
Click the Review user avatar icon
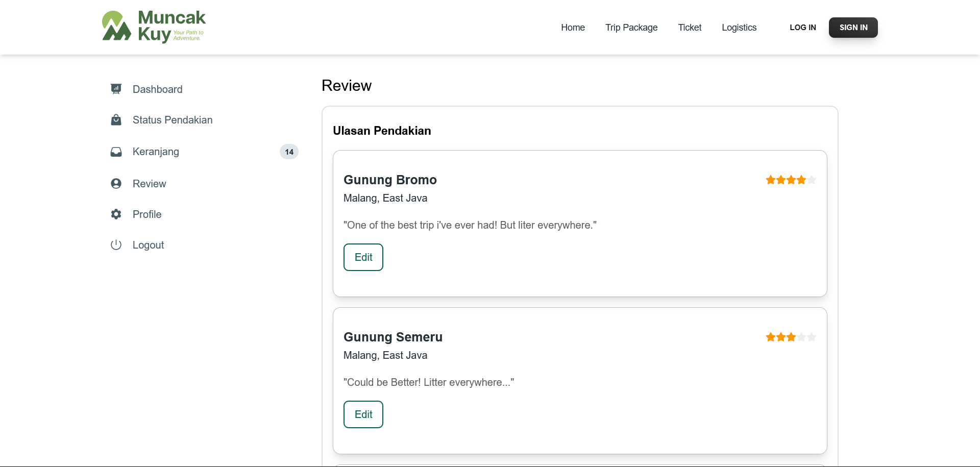click(116, 184)
